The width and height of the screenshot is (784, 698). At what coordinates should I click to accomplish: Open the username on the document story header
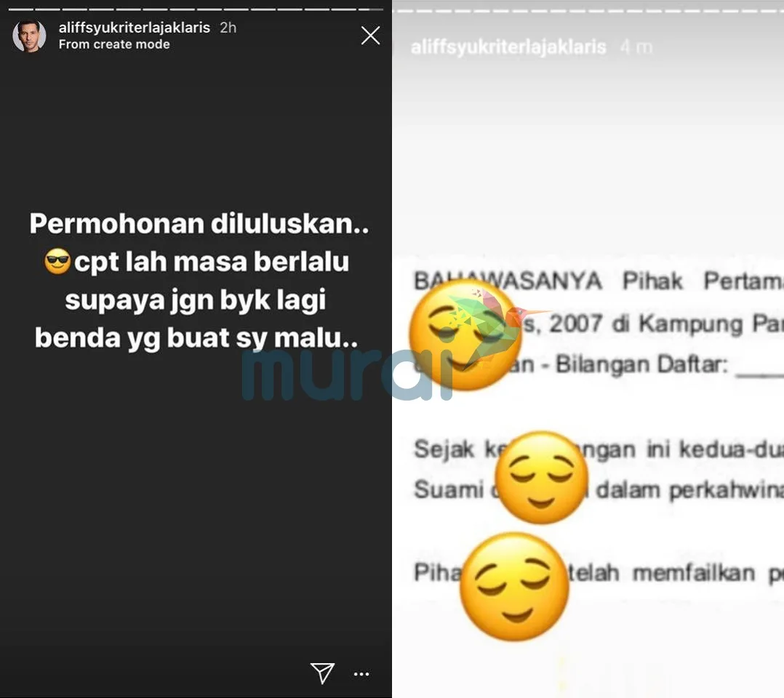click(x=508, y=47)
